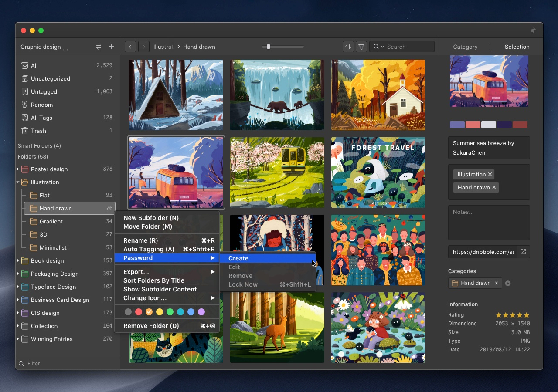Click the All Tags icon
The height and width of the screenshot is (392, 558).
click(25, 118)
